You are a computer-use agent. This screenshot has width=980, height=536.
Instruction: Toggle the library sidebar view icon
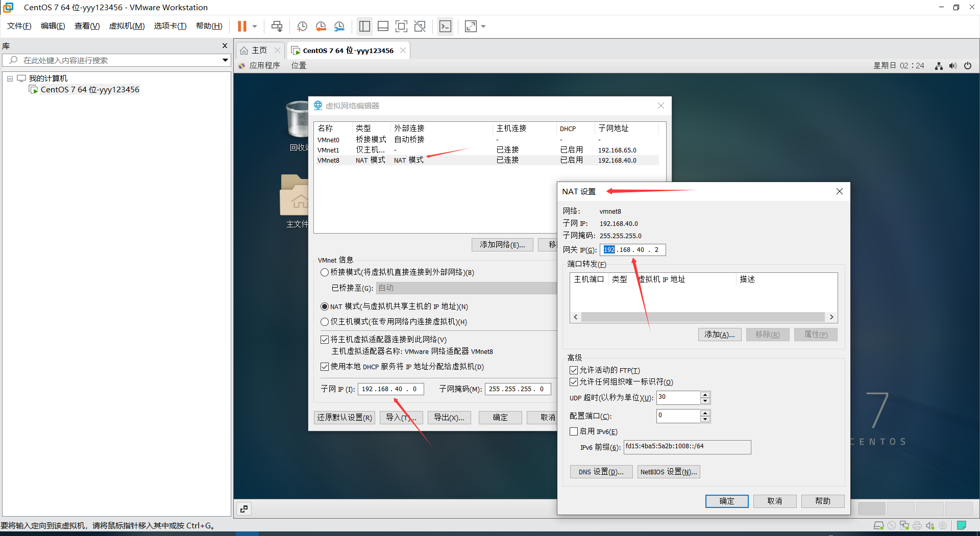pyautogui.click(x=364, y=26)
